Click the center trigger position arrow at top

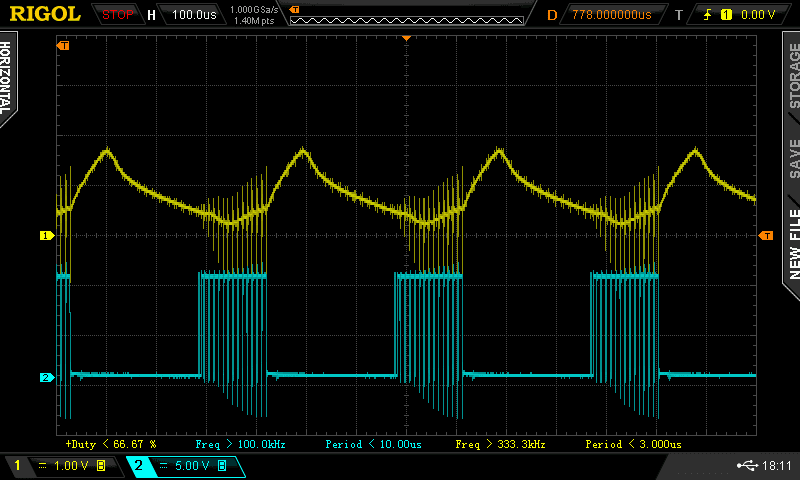click(x=406, y=37)
